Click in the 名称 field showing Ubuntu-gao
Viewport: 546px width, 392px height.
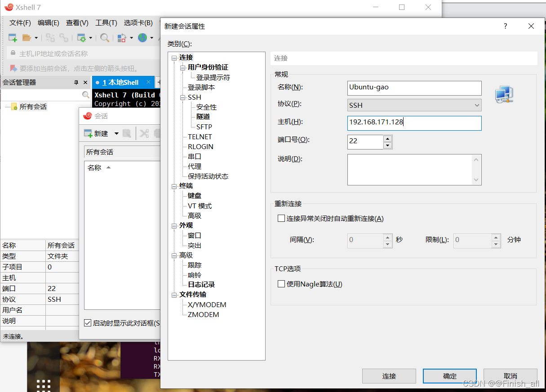(x=414, y=88)
